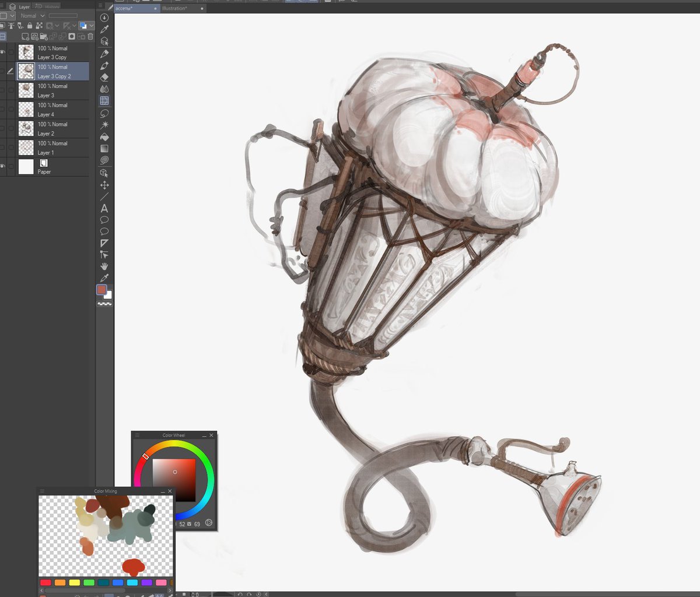Show the Layer 2 layer via eye box
Viewport: 700px width, 597px height.
pos(3,129)
